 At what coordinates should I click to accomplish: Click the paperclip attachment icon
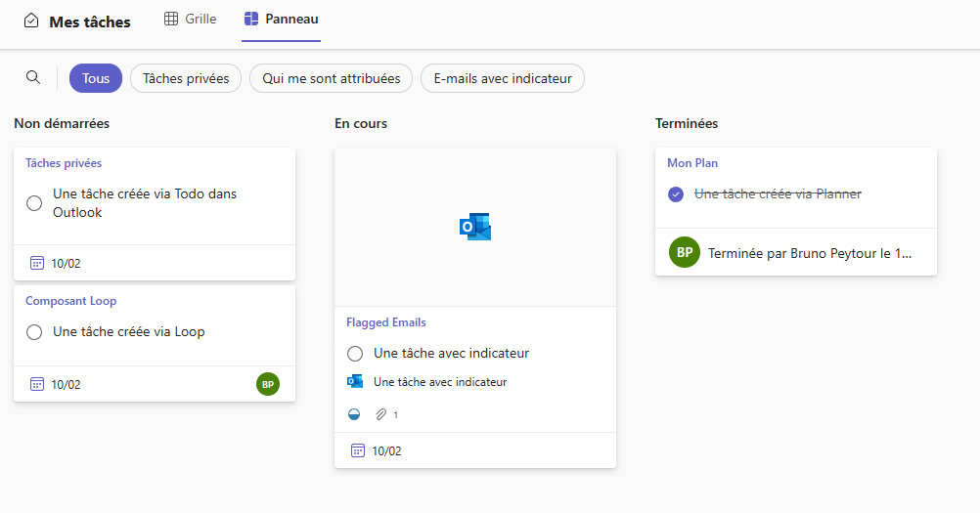coord(381,414)
